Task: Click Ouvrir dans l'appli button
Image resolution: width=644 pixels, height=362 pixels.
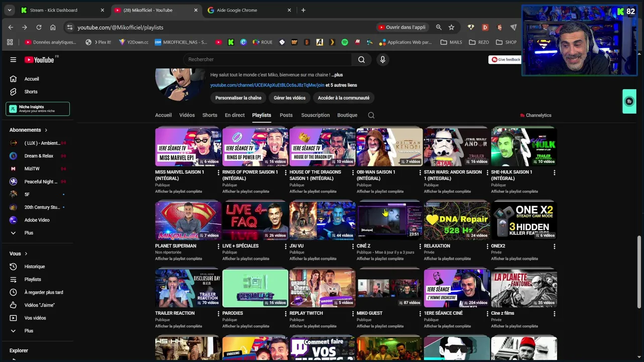Action: point(402,27)
